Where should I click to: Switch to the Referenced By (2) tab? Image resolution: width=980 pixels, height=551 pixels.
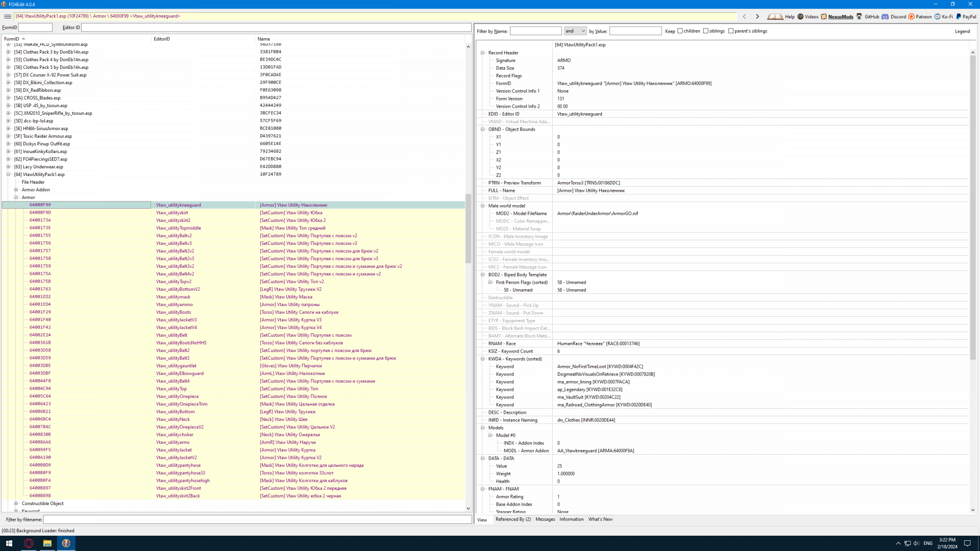(513, 519)
